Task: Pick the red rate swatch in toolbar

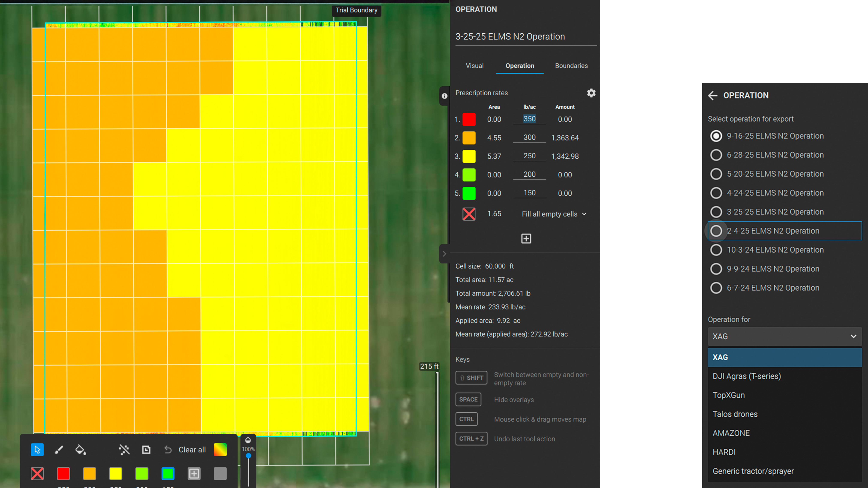Action: pos(63,473)
